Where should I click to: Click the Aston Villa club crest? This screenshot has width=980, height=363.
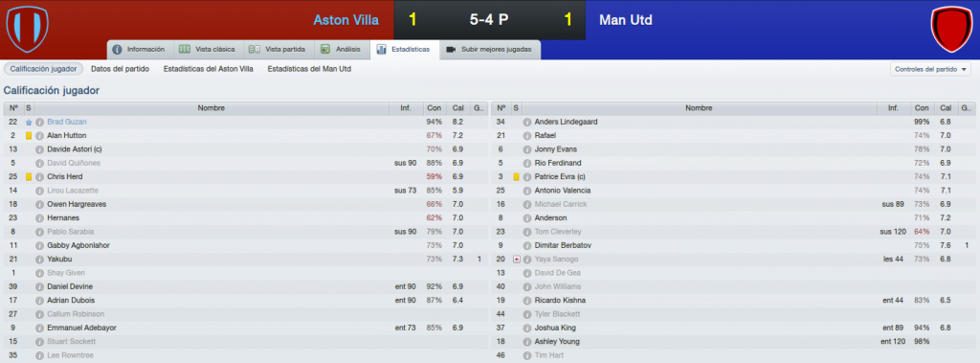[x=27, y=29]
